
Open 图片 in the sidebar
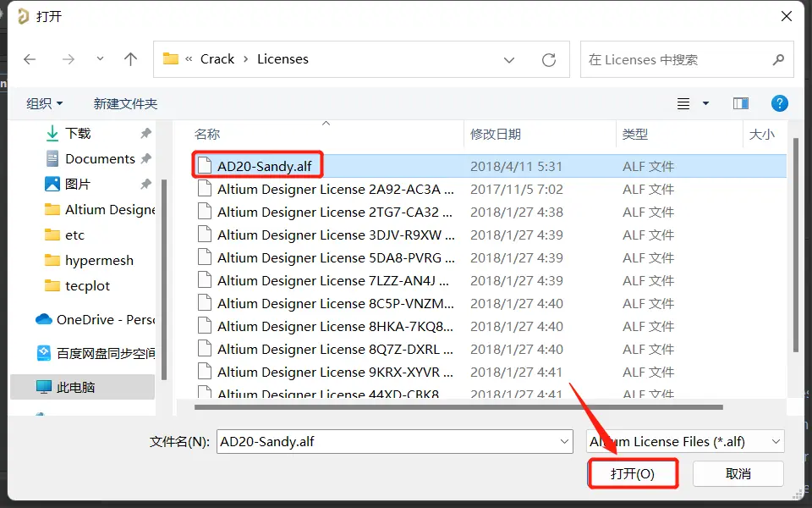78,184
